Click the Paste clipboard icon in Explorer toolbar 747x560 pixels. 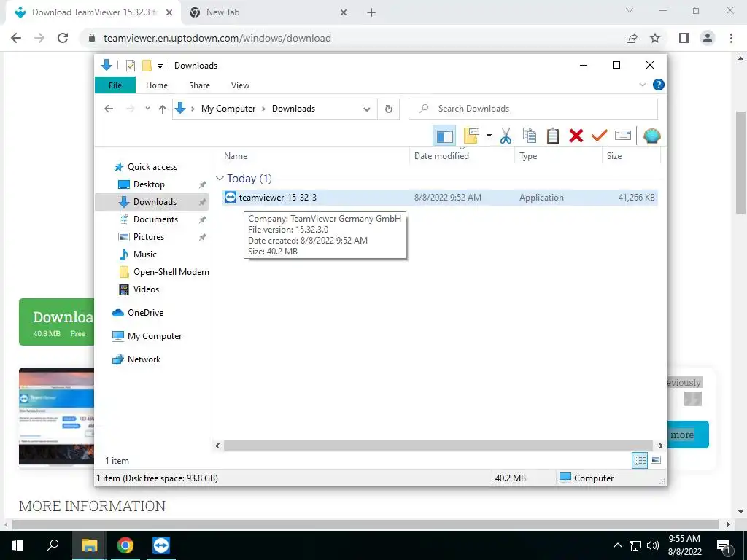pyautogui.click(x=553, y=136)
